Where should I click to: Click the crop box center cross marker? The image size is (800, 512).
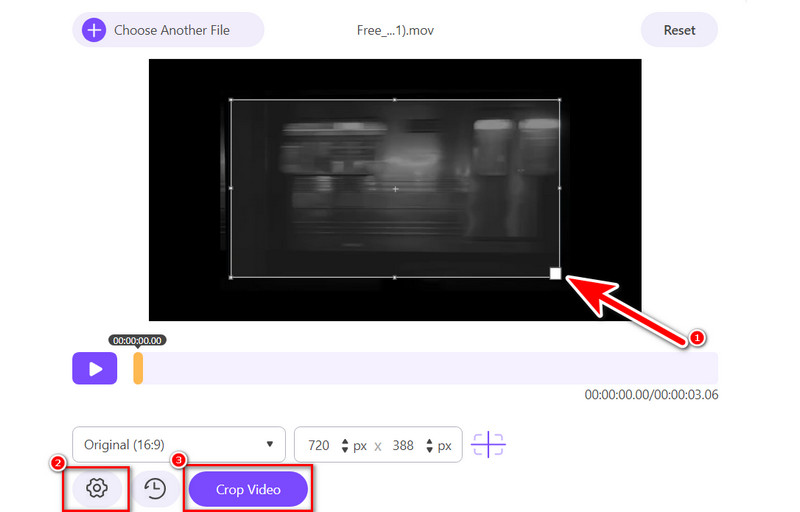point(395,189)
